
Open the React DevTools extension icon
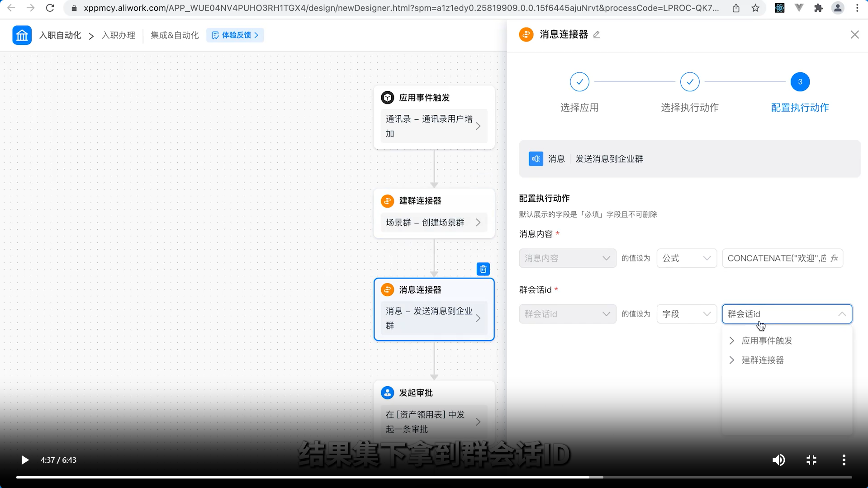pyautogui.click(x=779, y=8)
